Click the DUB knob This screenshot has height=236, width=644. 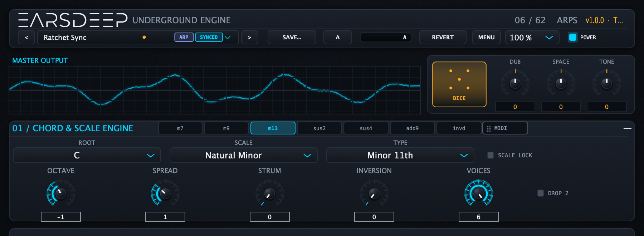pyautogui.click(x=515, y=83)
